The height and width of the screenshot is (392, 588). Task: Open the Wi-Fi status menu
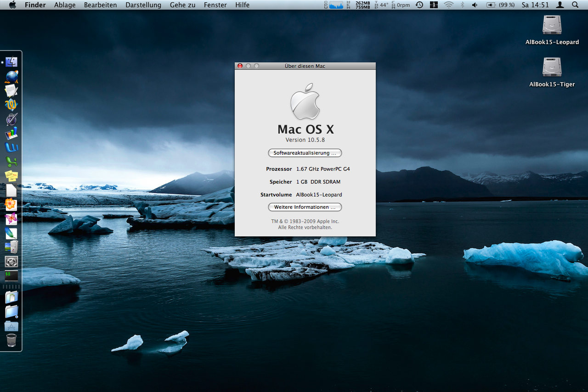448,5
